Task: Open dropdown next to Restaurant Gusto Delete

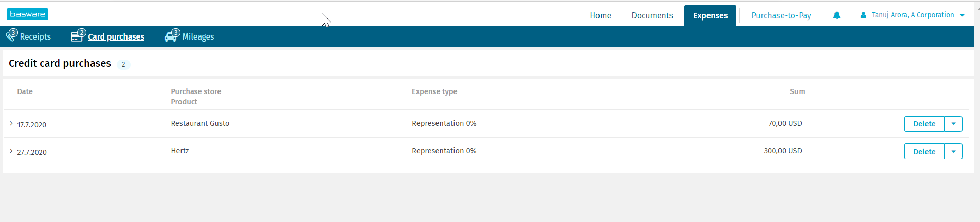Action: coord(953,124)
